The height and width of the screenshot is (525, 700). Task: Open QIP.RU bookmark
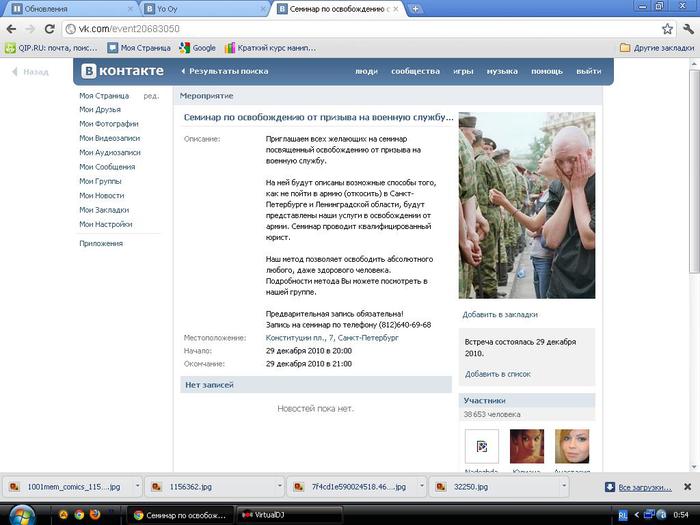pyautogui.click(x=51, y=48)
